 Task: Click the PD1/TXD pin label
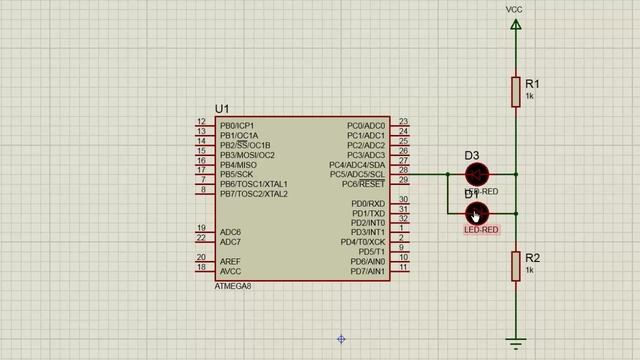point(368,213)
